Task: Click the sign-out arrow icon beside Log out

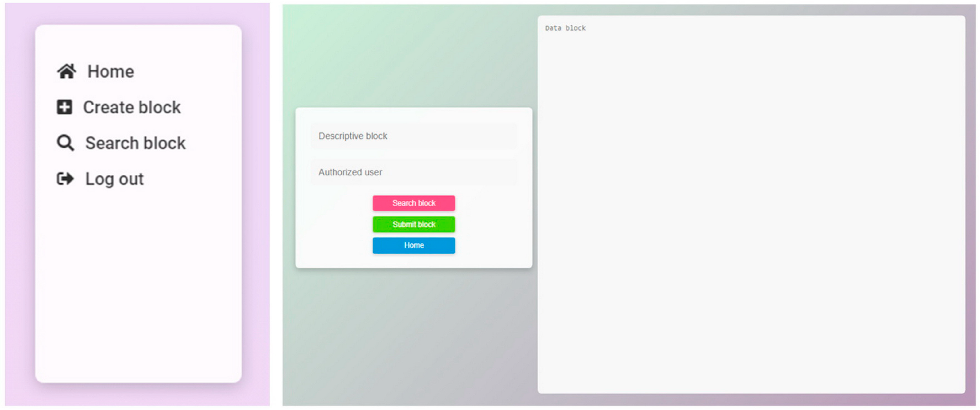Action: click(x=65, y=178)
